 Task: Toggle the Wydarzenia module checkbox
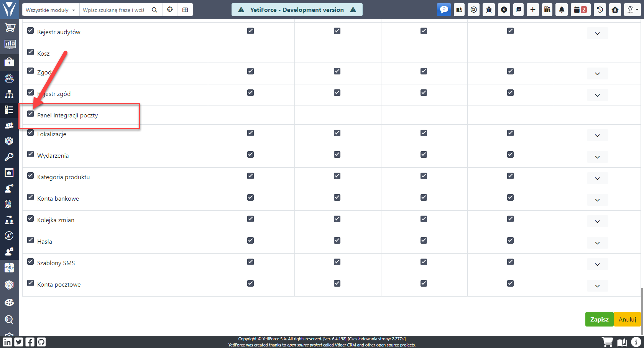pos(31,154)
